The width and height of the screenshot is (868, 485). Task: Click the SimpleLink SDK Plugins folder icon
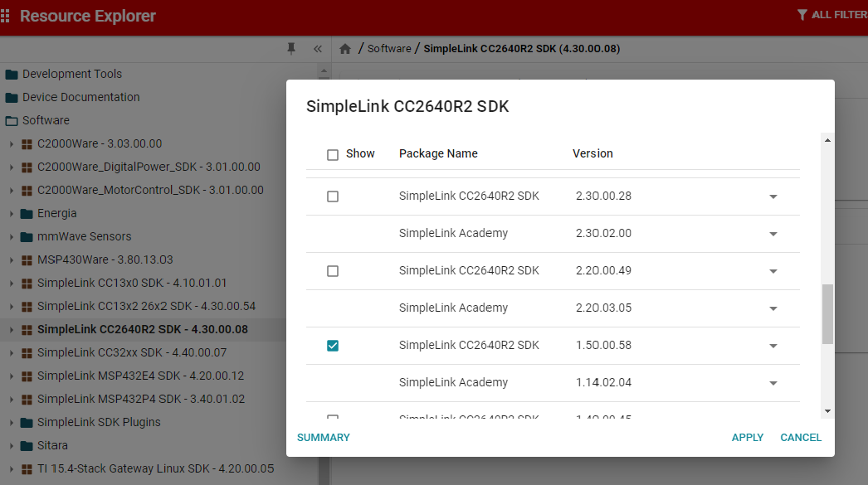click(x=27, y=423)
